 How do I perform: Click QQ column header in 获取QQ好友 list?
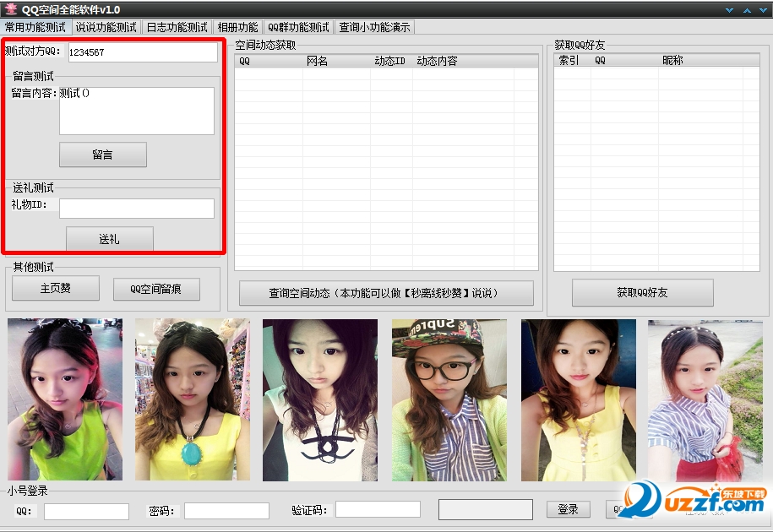point(624,60)
